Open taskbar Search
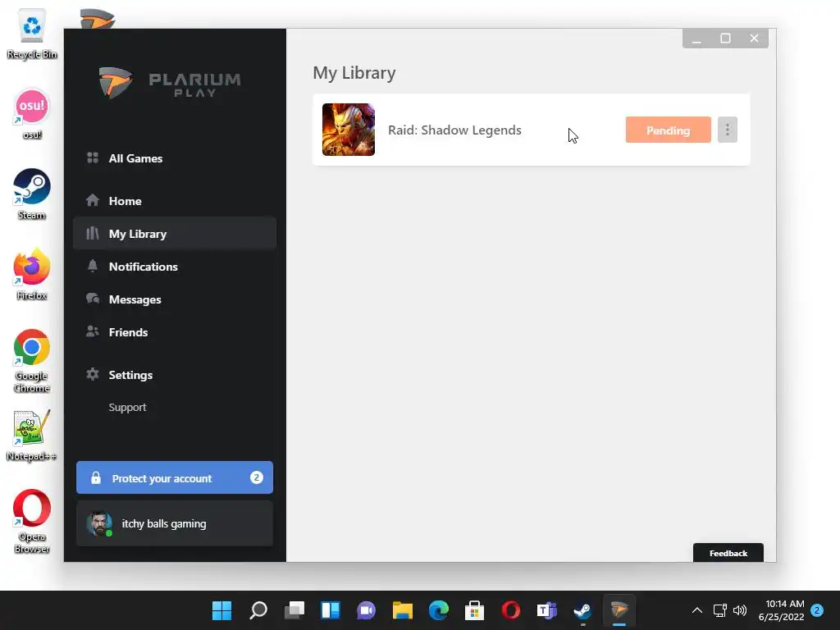Viewport: 840px width, 630px height. 258,610
